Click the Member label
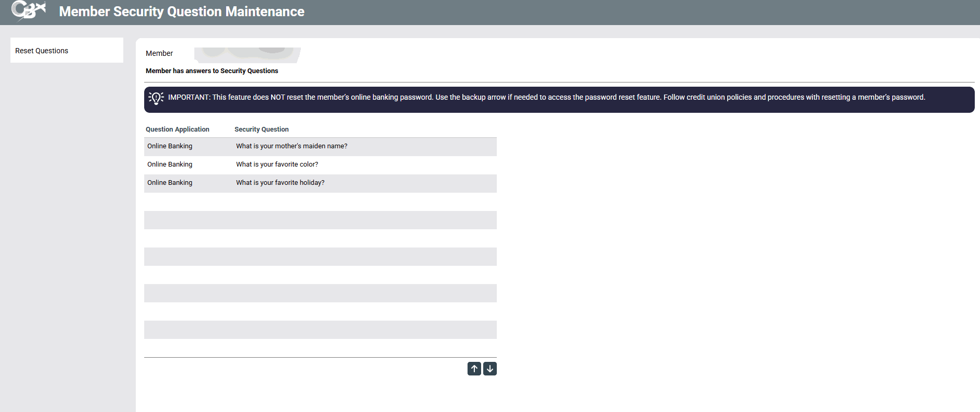Viewport: 980px width, 412px height. click(159, 53)
